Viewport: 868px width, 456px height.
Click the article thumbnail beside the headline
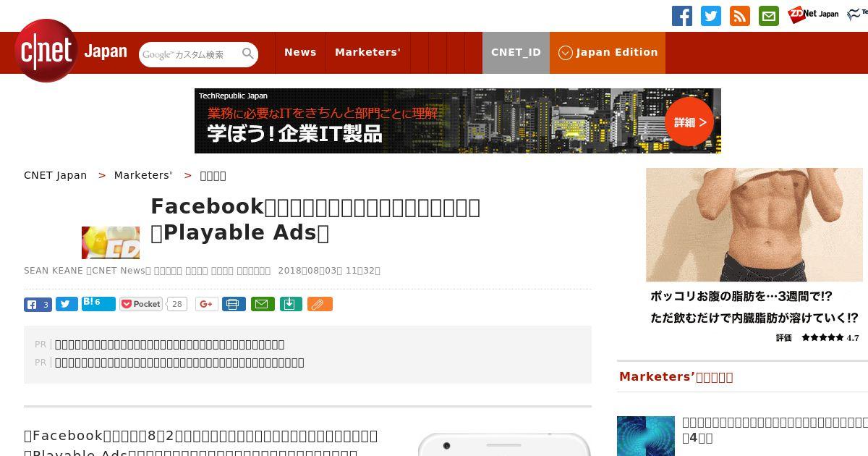111,242
